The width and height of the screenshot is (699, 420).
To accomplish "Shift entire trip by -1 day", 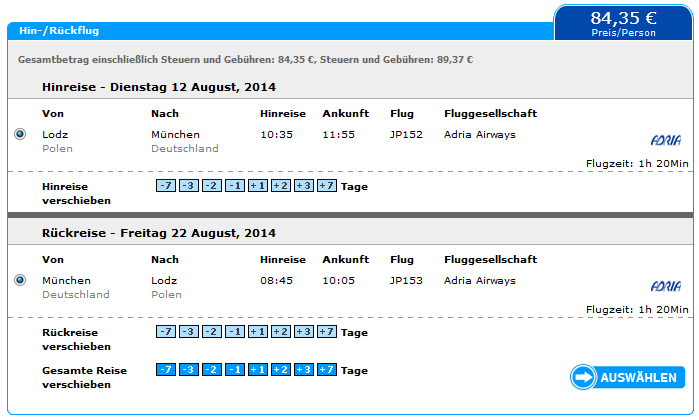I will [x=235, y=370].
